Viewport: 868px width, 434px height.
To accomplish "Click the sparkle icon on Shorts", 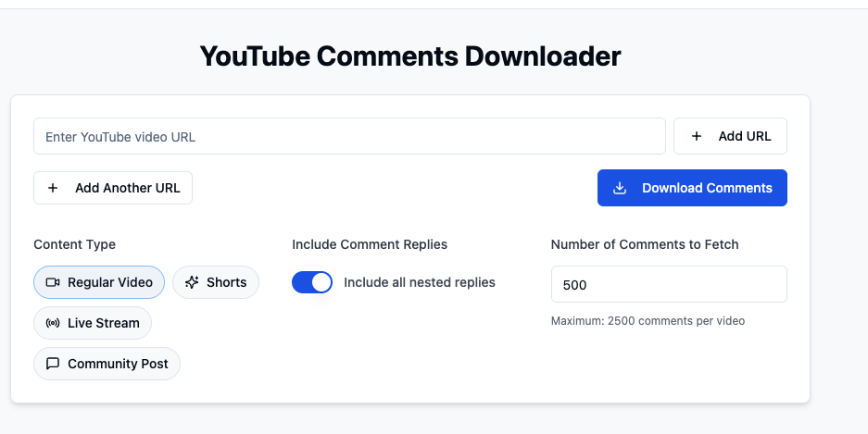I will 192,282.
